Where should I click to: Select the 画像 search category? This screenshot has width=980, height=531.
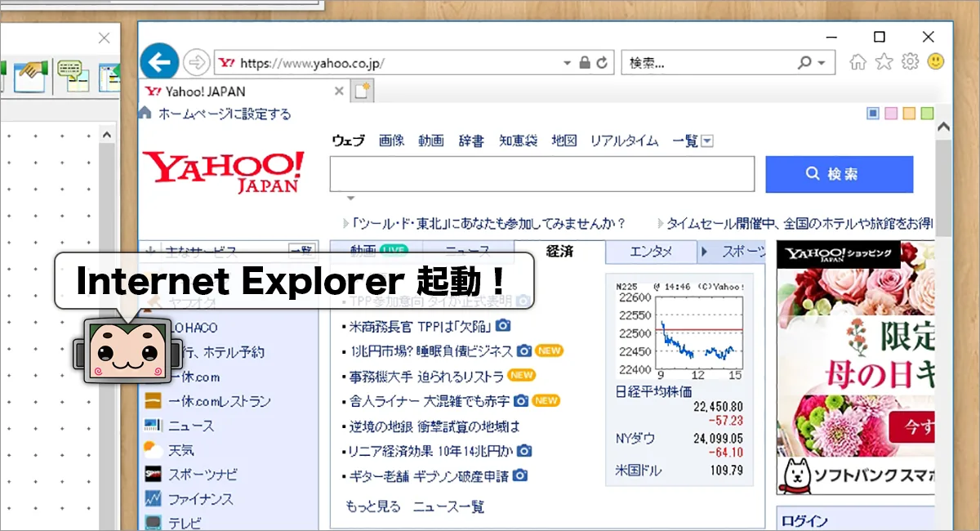[391, 141]
